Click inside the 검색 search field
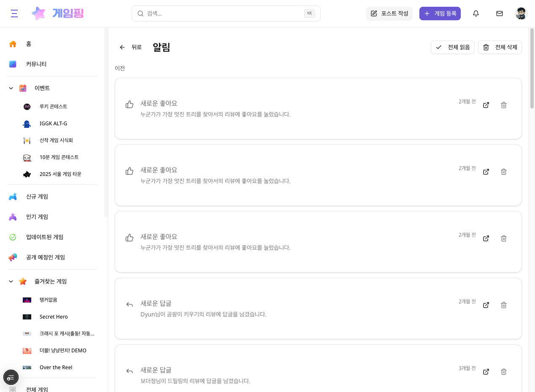535x392 pixels. click(226, 14)
